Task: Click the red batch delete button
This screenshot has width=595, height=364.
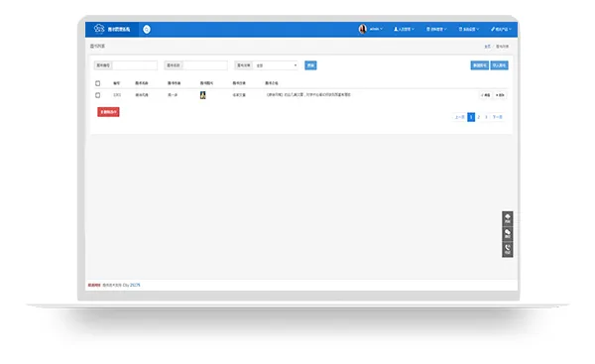Action: [x=108, y=112]
